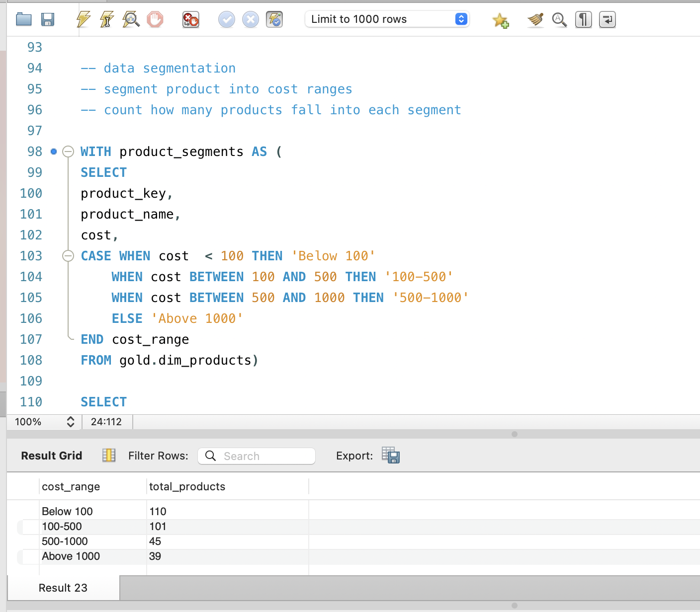Execute the query with lightning bolt icon

point(83,20)
